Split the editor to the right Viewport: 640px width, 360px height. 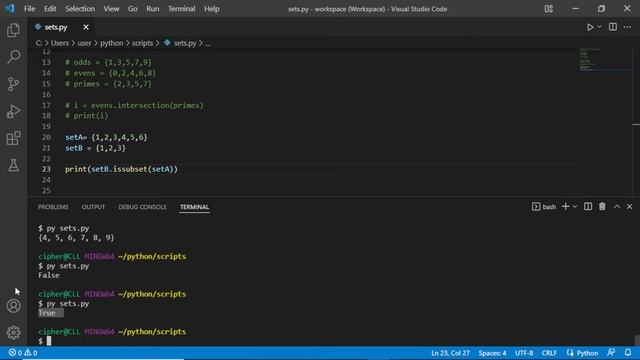click(613, 27)
